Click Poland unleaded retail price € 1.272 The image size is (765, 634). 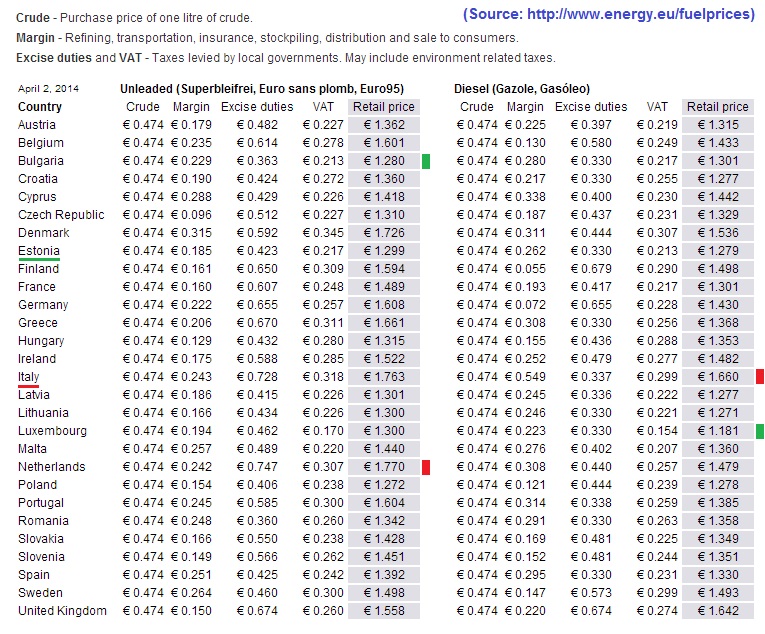[x=384, y=485]
